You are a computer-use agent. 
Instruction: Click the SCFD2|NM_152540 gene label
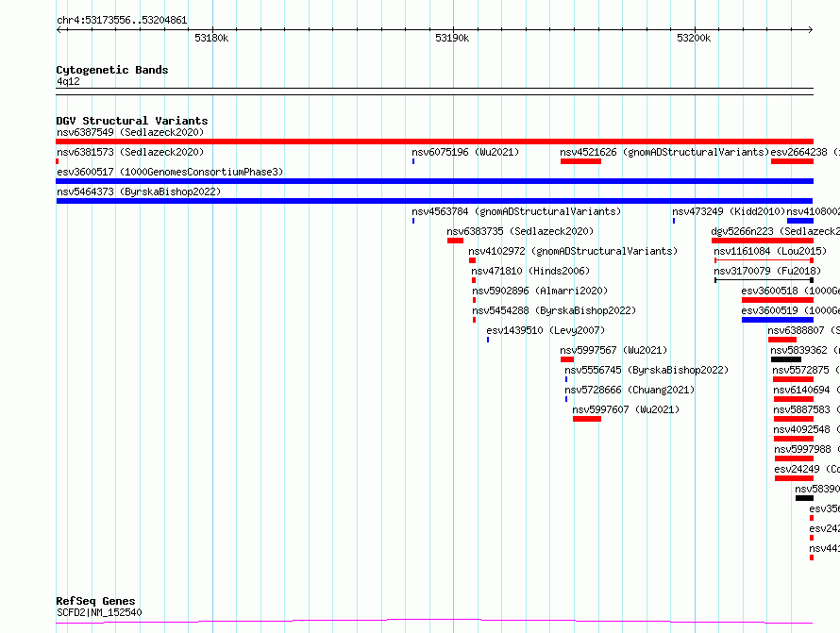click(99, 612)
